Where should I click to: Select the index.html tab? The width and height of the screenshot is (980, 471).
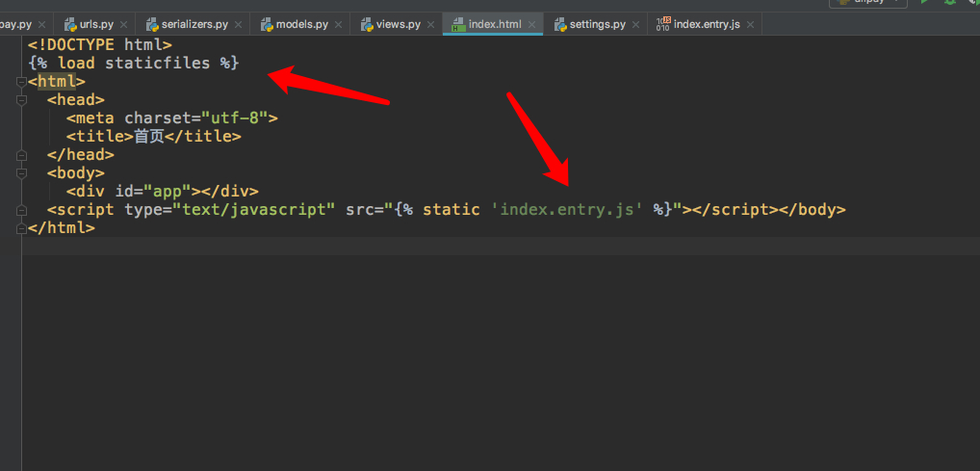(x=495, y=25)
